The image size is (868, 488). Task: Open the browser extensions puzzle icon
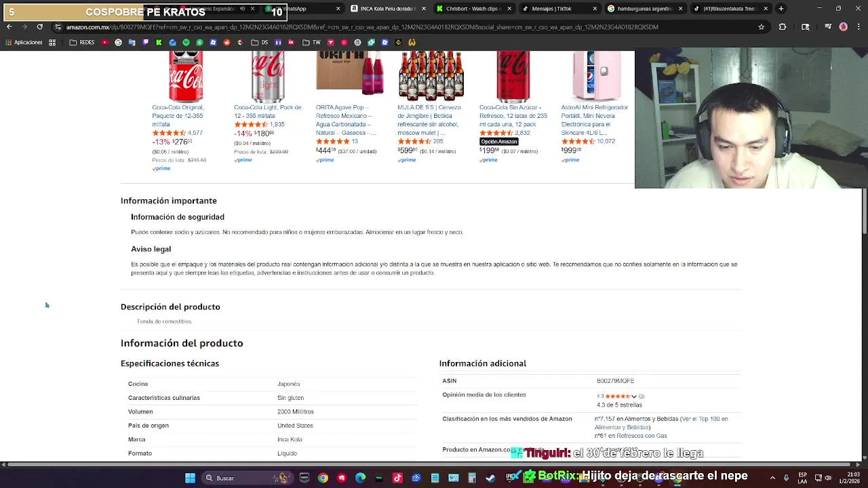pyautogui.click(x=783, y=27)
